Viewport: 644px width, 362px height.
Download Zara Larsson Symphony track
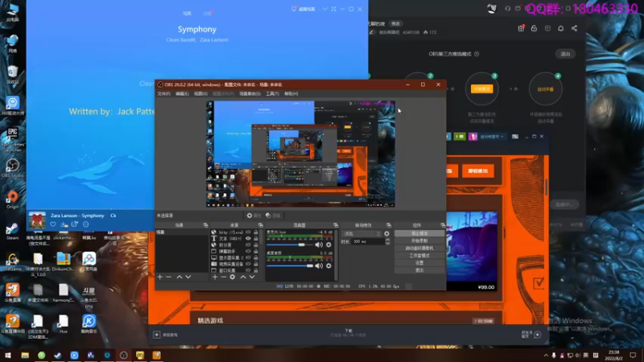(x=64, y=224)
